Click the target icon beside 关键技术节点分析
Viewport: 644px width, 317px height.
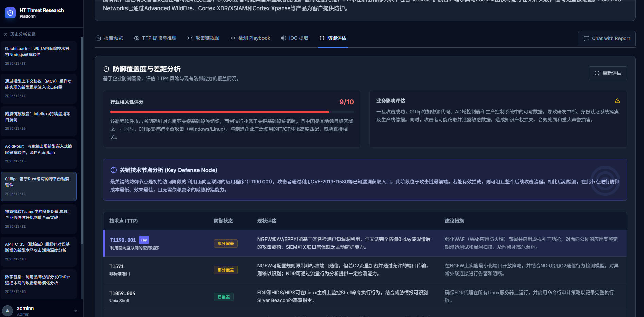114,170
